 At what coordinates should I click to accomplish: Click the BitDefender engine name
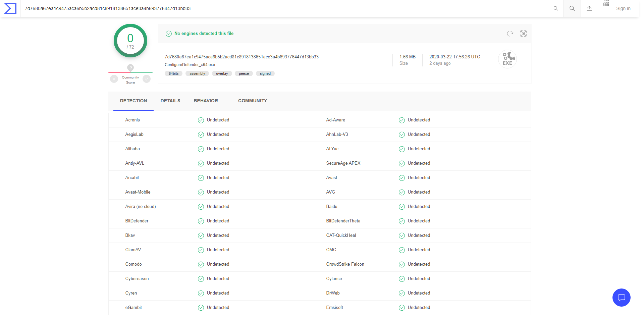(137, 221)
